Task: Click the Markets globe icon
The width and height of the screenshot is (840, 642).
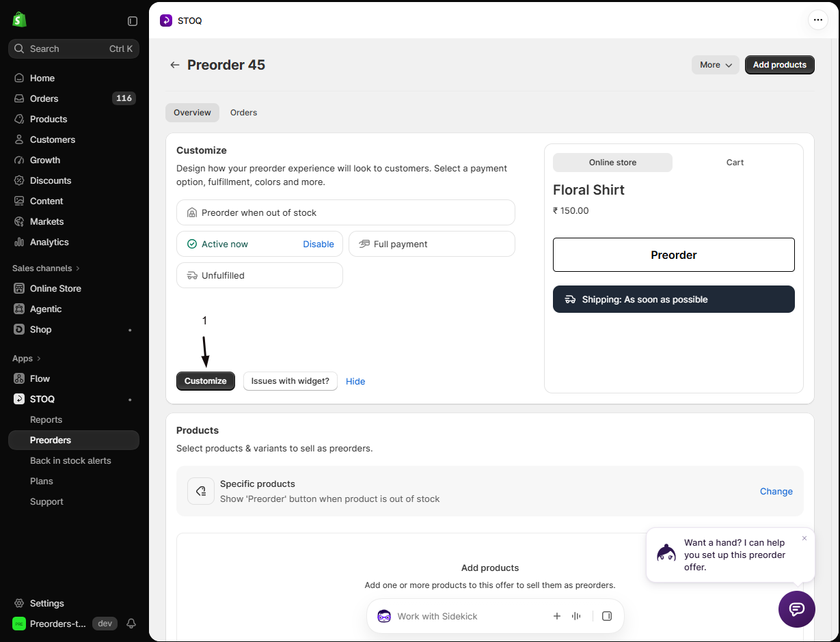Action: 19,221
